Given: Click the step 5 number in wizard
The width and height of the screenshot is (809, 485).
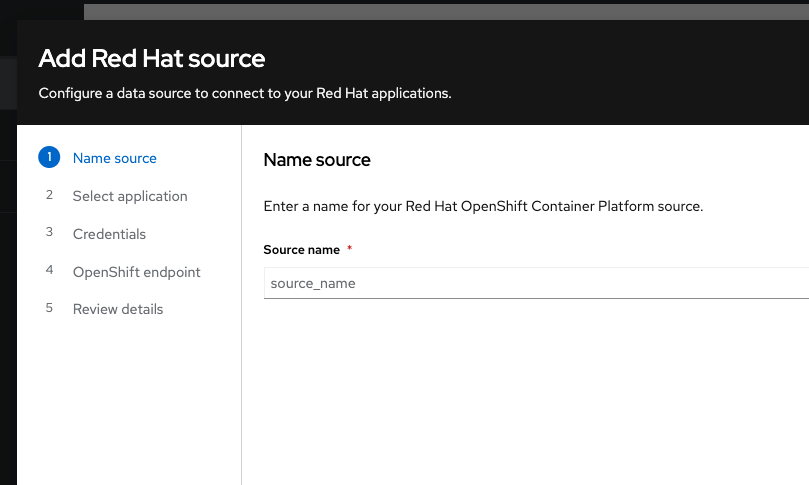Looking at the screenshot, I should pos(49,309).
